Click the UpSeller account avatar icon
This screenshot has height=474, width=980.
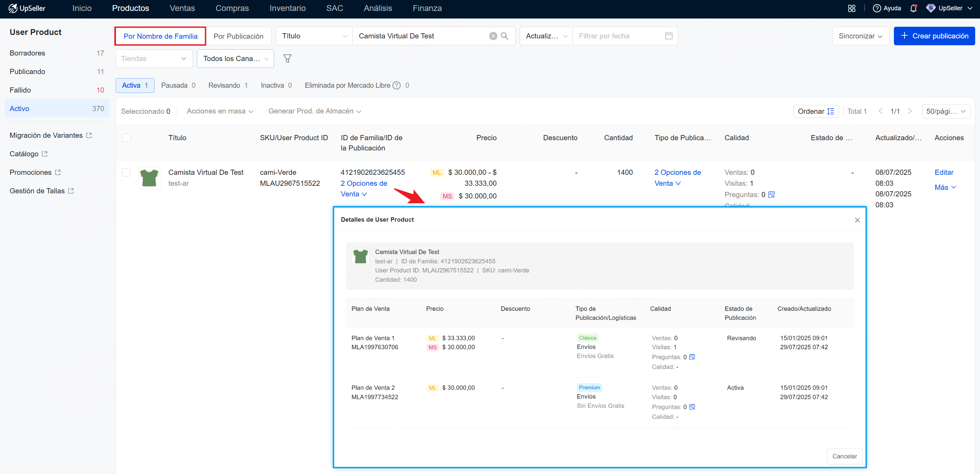point(931,8)
